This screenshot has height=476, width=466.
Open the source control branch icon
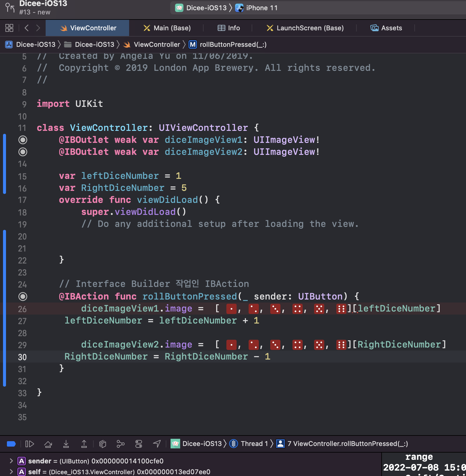click(x=10, y=7)
